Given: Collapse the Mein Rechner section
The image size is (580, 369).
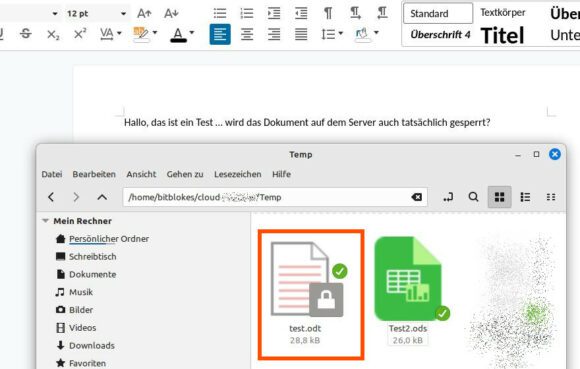Looking at the screenshot, I should pyautogui.click(x=45, y=221).
